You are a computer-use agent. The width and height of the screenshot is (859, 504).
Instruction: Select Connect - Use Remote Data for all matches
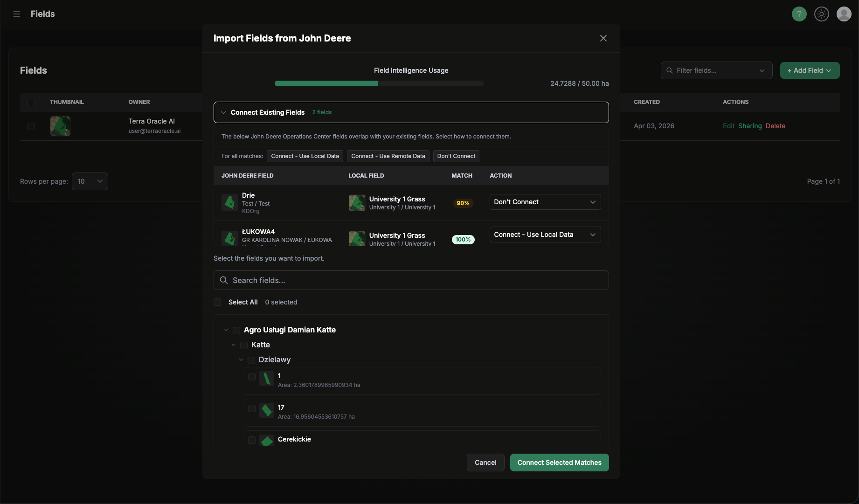(388, 156)
